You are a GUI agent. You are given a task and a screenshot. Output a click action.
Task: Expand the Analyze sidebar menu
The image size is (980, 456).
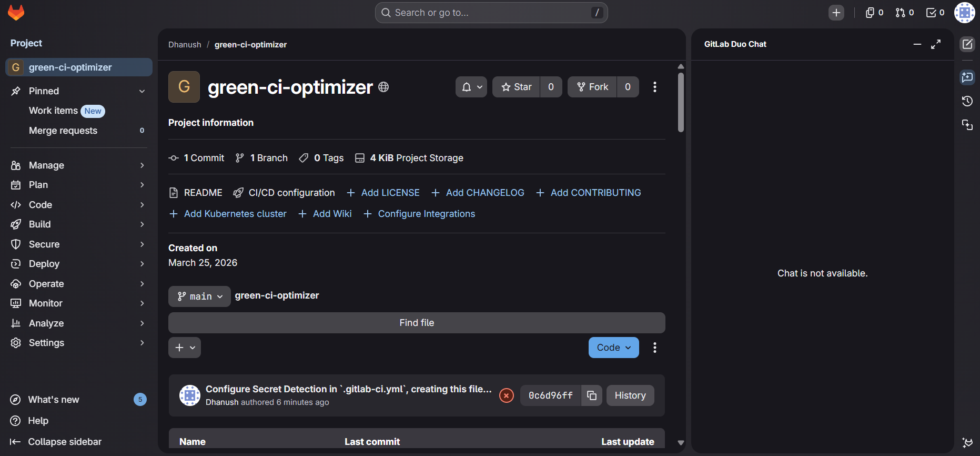point(79,323)
